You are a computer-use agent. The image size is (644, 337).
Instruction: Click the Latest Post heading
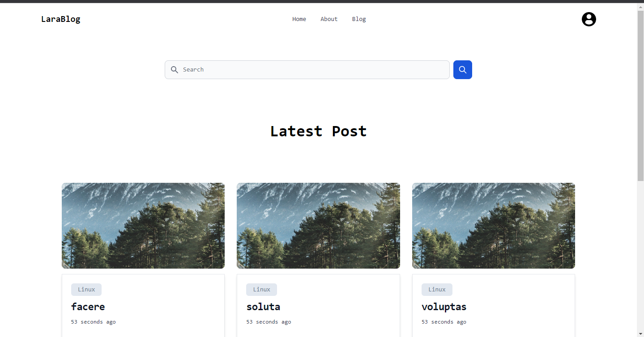[318, 131]
